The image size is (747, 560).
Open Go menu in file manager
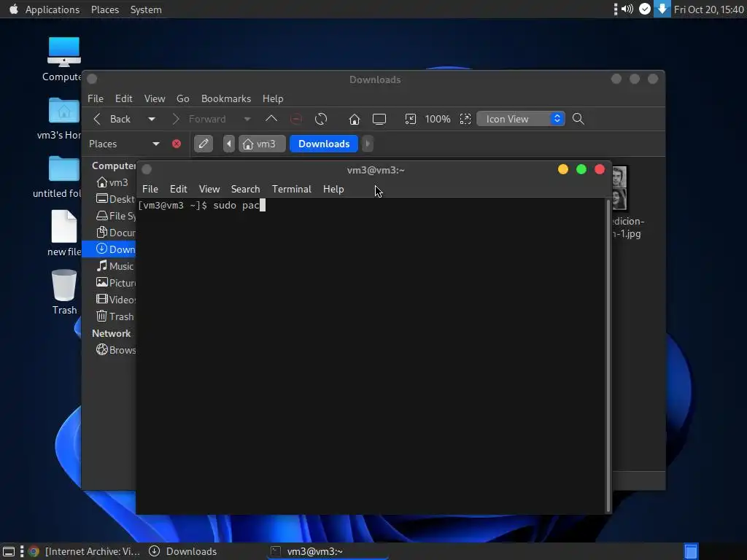tap(183, 98)
